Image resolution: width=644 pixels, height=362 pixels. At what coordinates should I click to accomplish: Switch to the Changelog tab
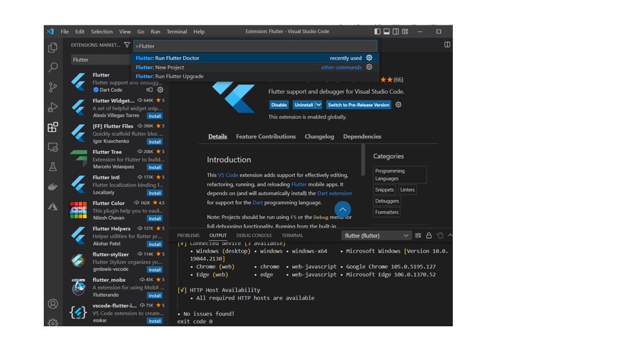(319, 136)
